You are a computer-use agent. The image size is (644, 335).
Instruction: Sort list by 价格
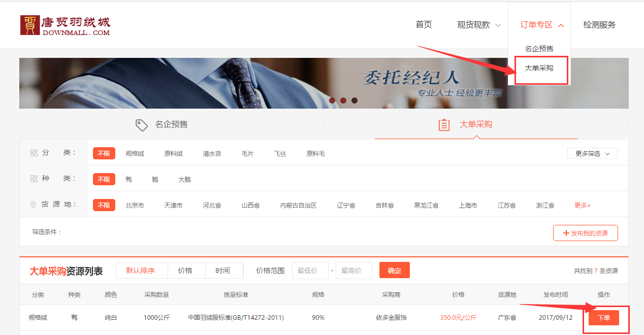186,271
